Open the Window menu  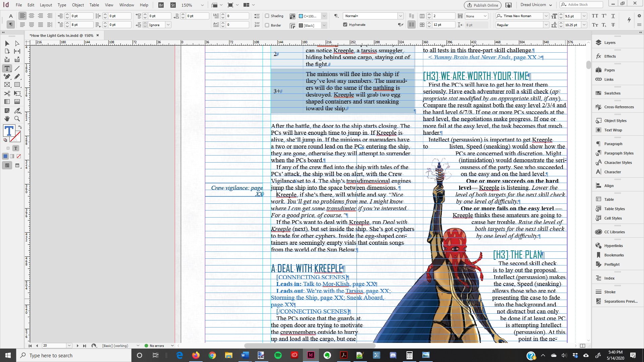coord(126,5)
